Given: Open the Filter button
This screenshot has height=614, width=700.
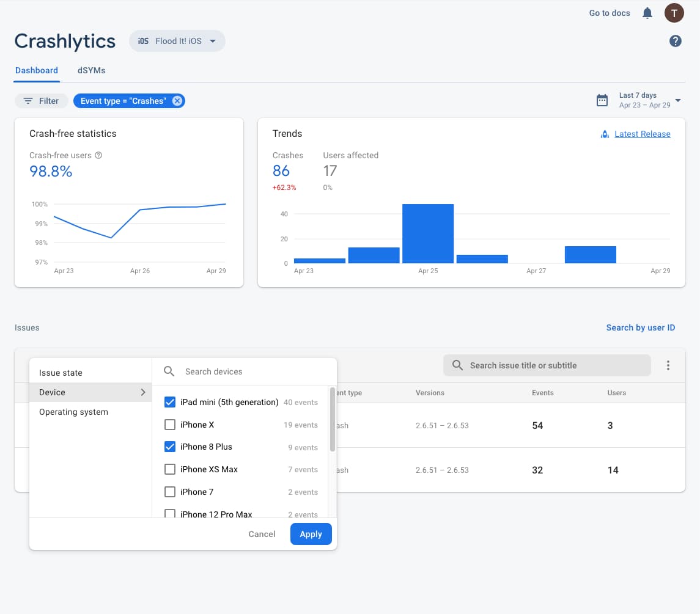Looking at the screenshot, I should click(x=41, y=101).
